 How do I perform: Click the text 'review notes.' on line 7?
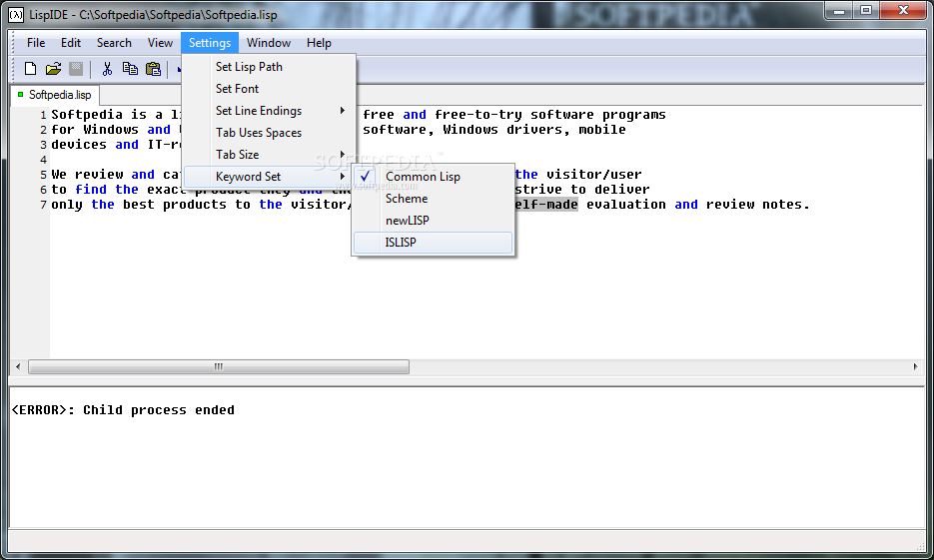coord(757,205)
